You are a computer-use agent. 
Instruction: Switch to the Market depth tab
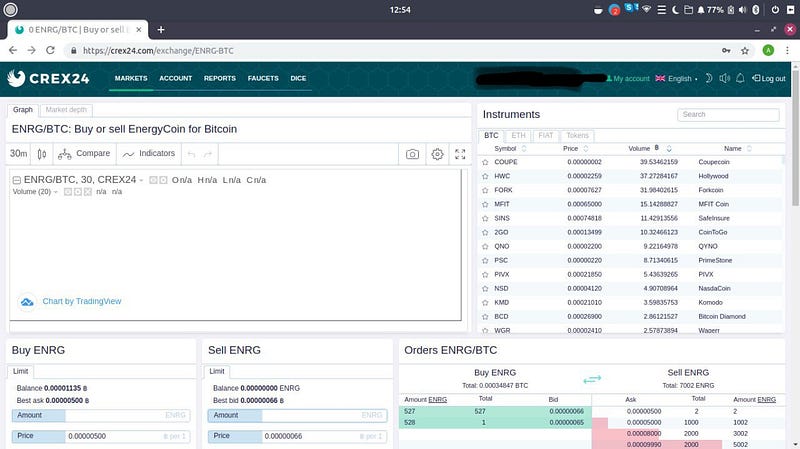(66, 110)
